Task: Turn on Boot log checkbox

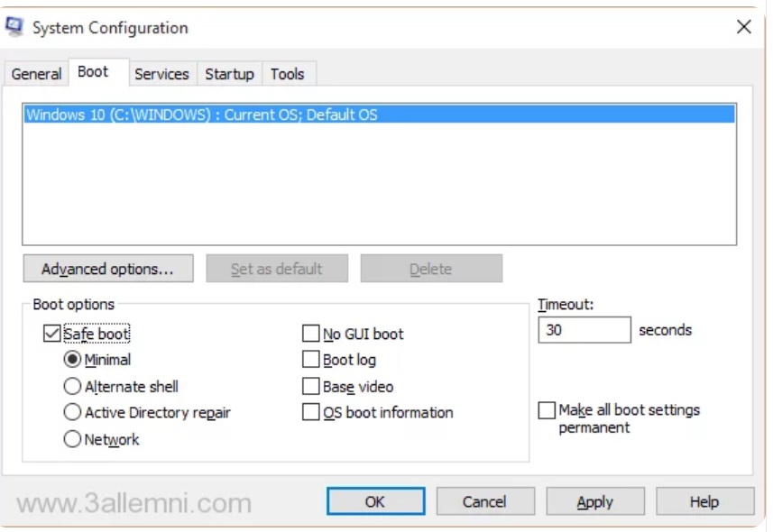Action: click(x=310, y=361)
